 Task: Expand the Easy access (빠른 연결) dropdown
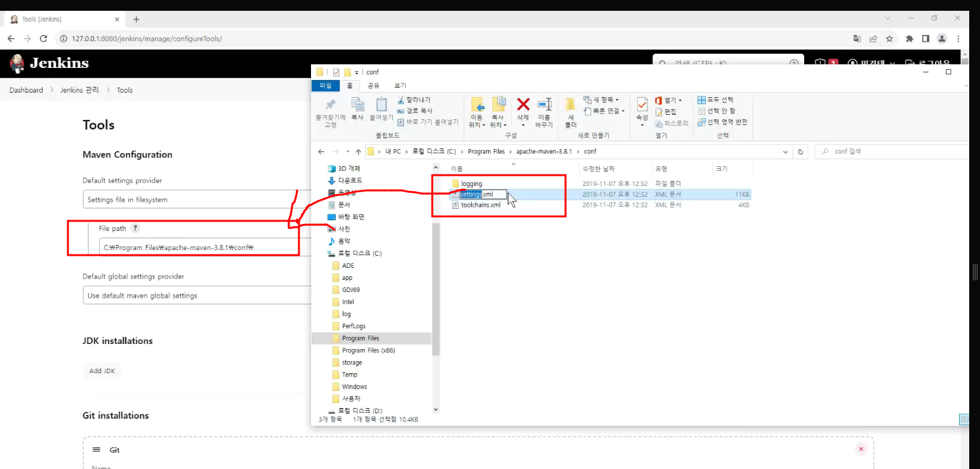[x=604, y=111]
